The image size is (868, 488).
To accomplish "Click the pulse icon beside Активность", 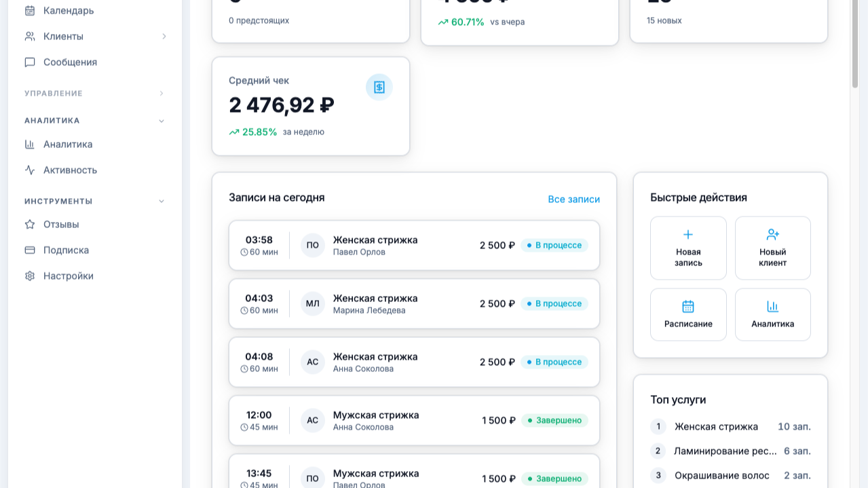I will pos(30,170).
